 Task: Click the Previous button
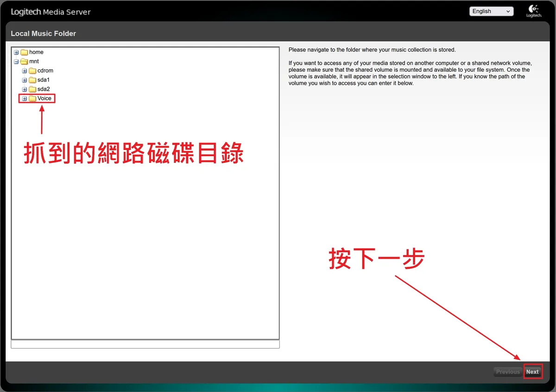coord(508,372)
